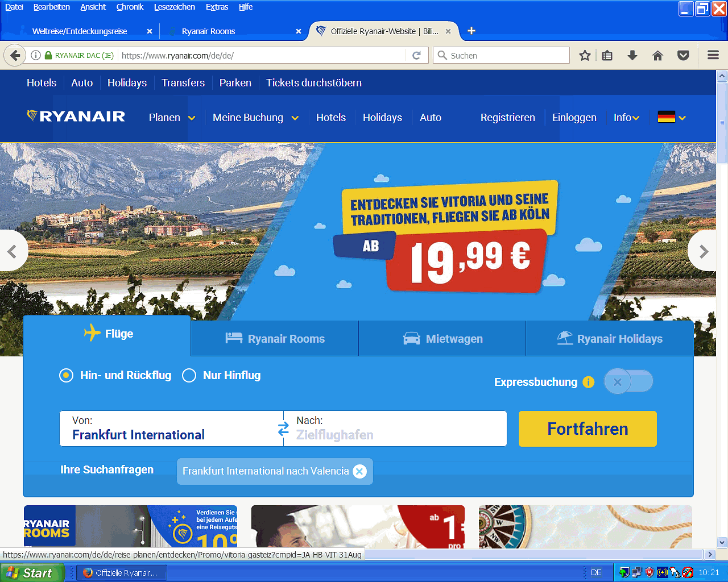The height and width of the screenshot is (582, 728).
Task: Expand the Planen dropdown menu
Action: [172, 118]
